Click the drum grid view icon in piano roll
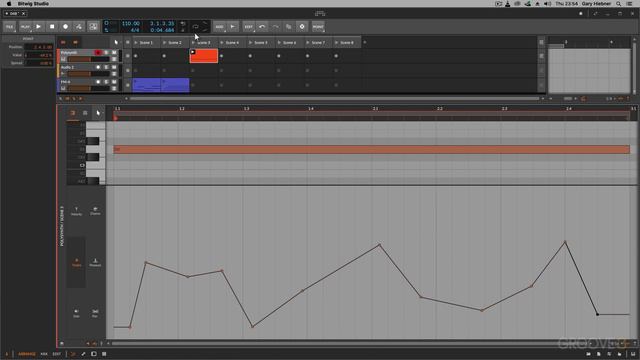This screenshot has height=360, width=640. coord(85,113)
